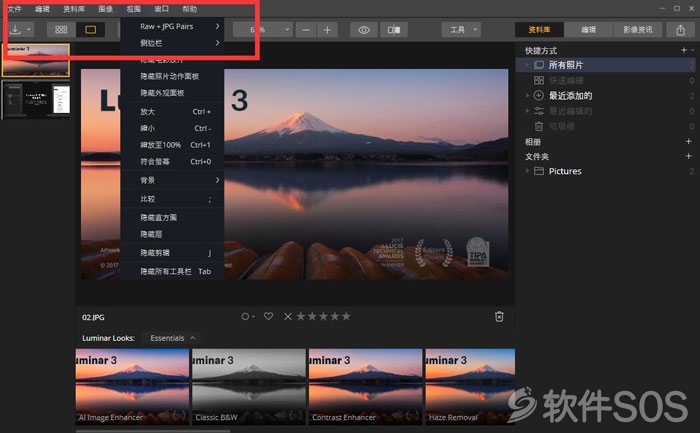700x433 pixels.
Task: Open the 资料库 menu in menu bar
Action: [x=74, y=9]
